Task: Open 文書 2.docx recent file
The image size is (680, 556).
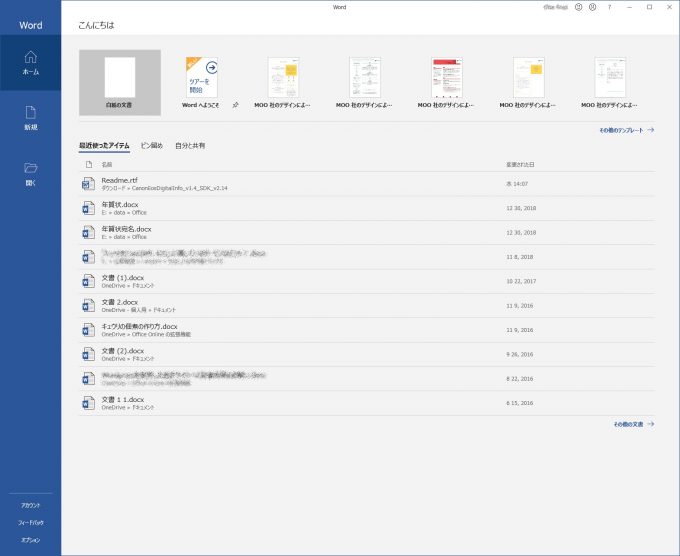Action: coord(367,305)
